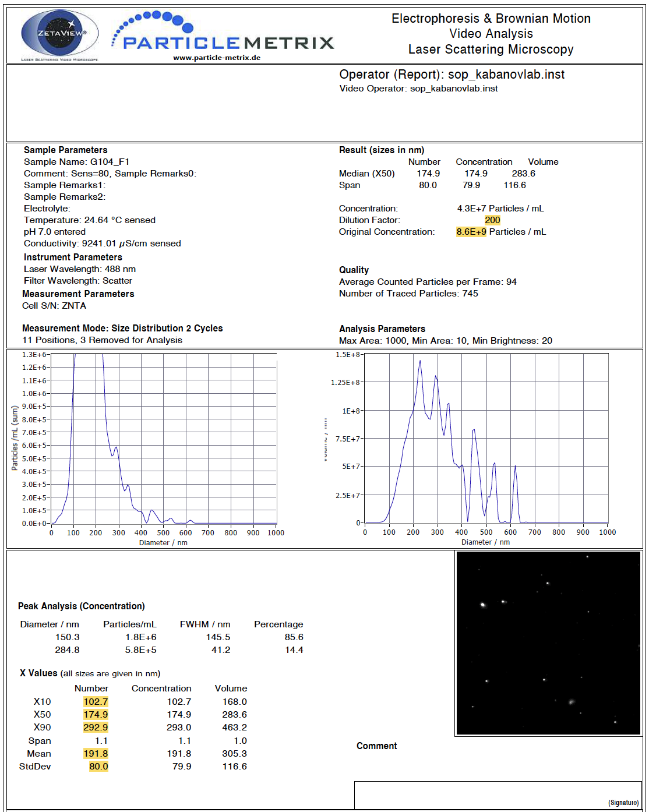Screen dimensions: 649x812
Task: Select the Comment label beneath the image
Action: click(x=376, y=746)
